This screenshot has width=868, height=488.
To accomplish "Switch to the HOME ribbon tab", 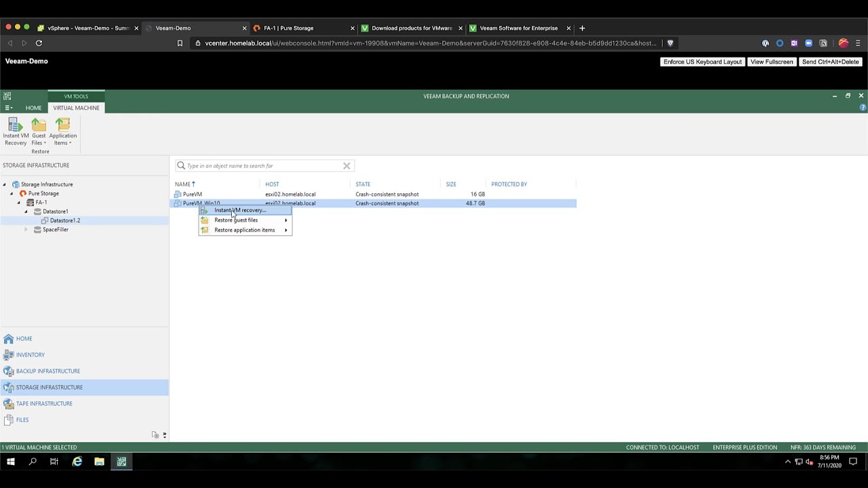I will click(33, 108).
